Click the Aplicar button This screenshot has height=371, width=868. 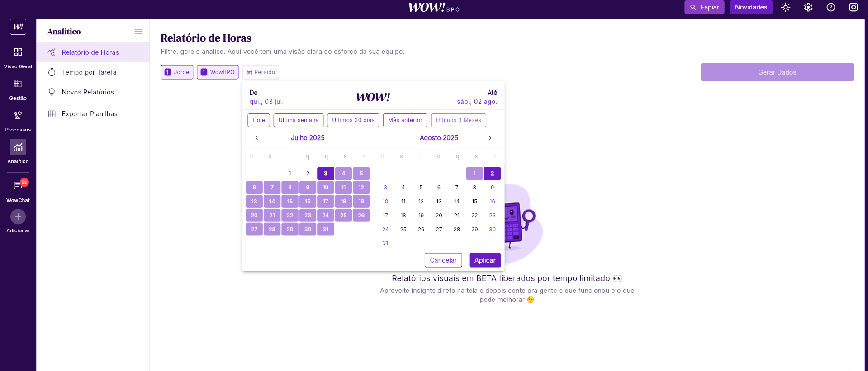coord(485,260)
